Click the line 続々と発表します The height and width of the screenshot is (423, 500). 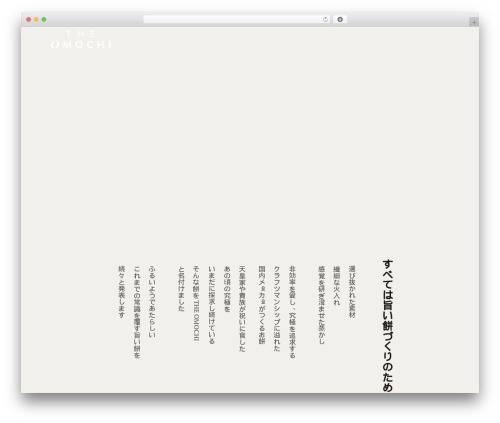(x=122, y=292)
